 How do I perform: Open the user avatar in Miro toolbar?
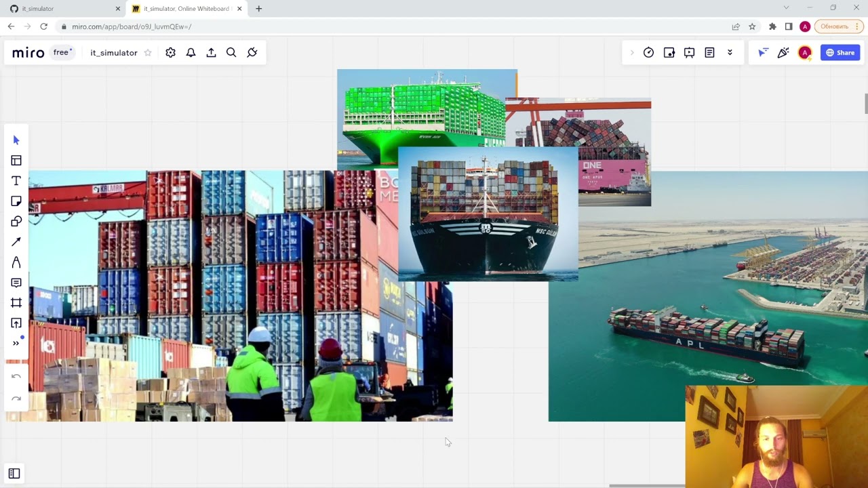805,53
